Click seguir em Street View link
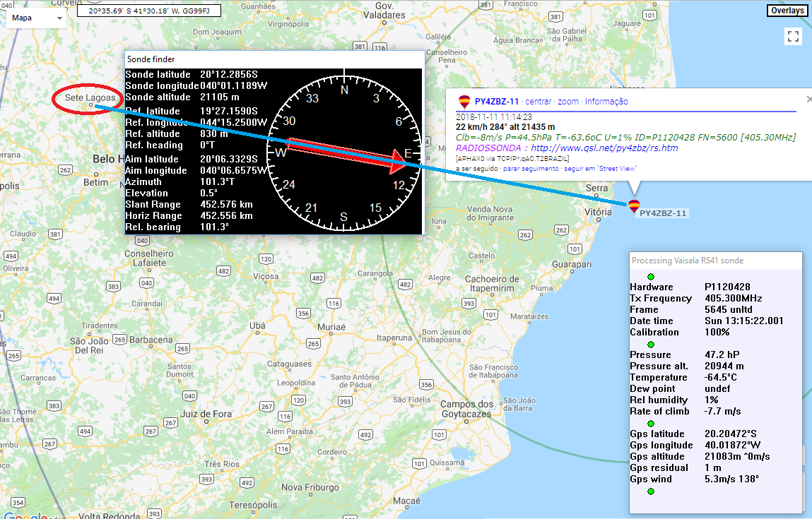Screen dimensions: 812x519 click(600, 169)
